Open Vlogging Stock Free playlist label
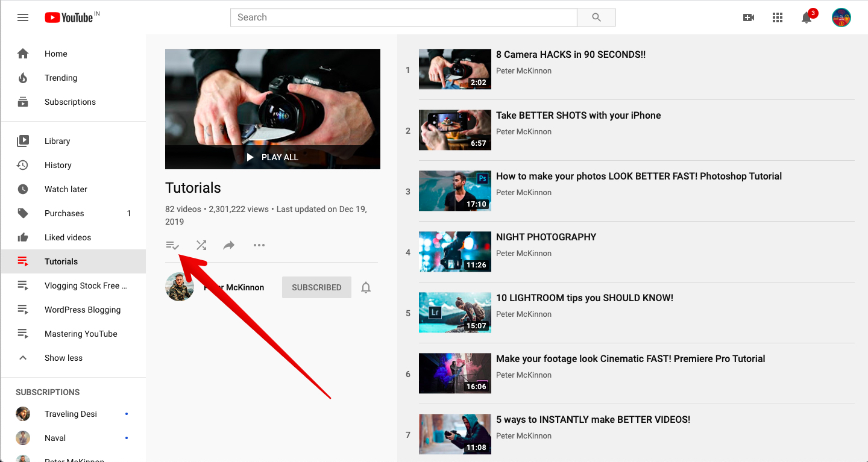The width and height of the screenshot is (868, 462). pyautogui.click(x=86, y=286)
